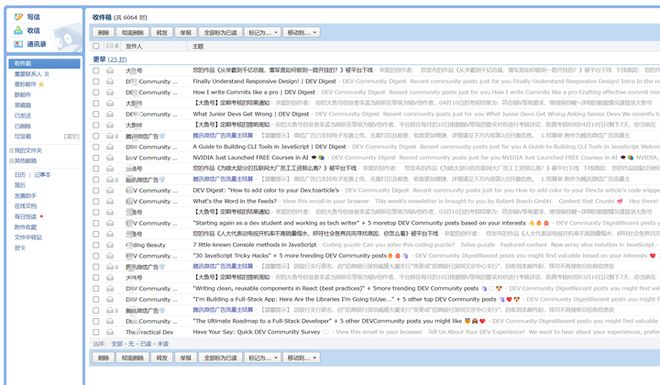Click envelope icon of 'A Guide to Building CLI Tools' mail
660x385 pixels.
click(x=110, y=147)
